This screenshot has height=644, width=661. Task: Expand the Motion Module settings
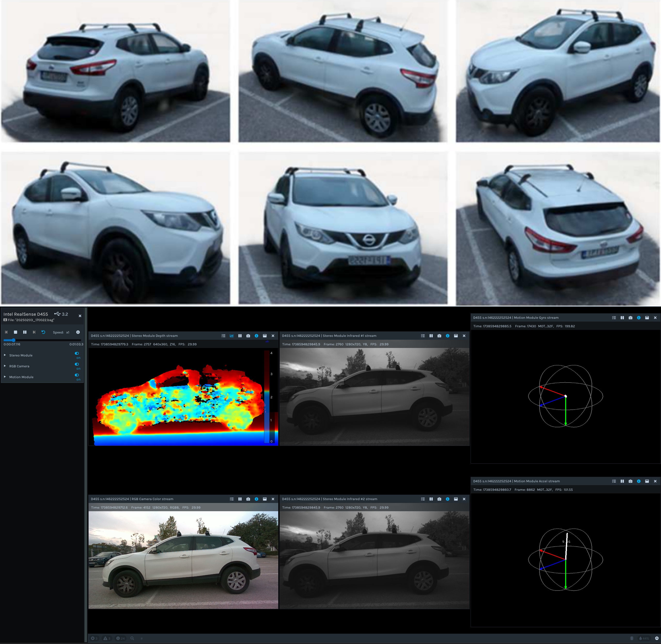pos(5,377)
